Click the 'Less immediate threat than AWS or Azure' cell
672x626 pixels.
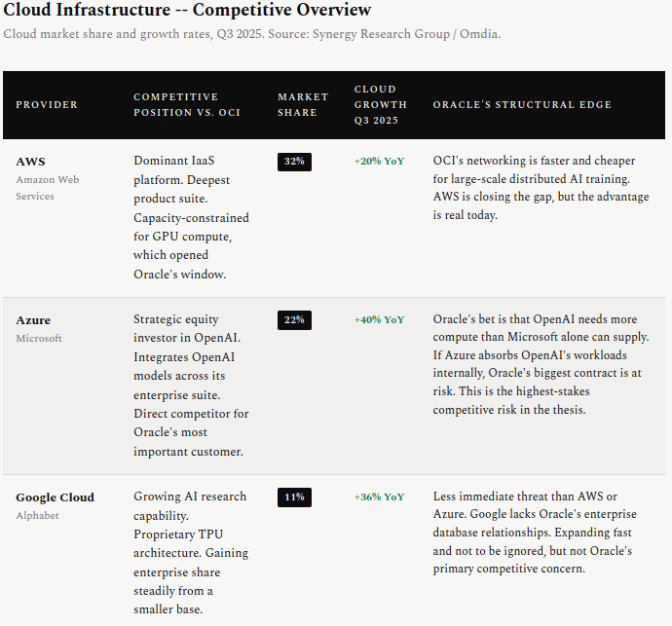[535, 533]
